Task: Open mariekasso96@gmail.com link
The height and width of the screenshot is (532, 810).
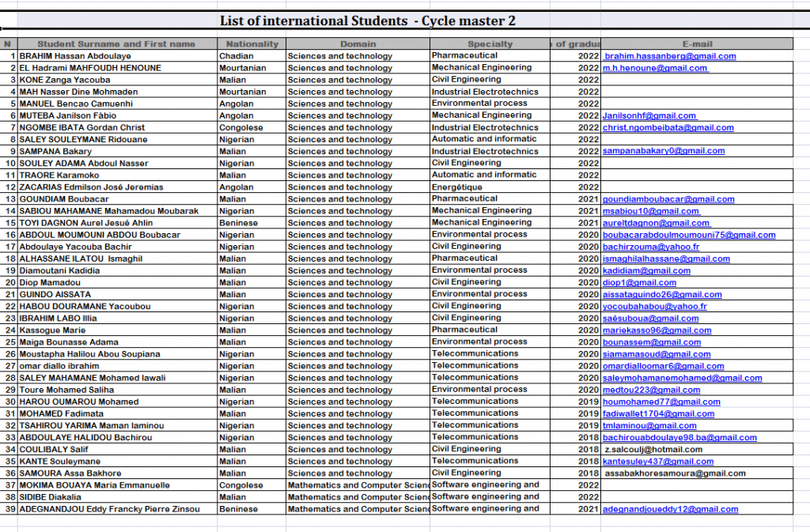Action: pos(657,330)
